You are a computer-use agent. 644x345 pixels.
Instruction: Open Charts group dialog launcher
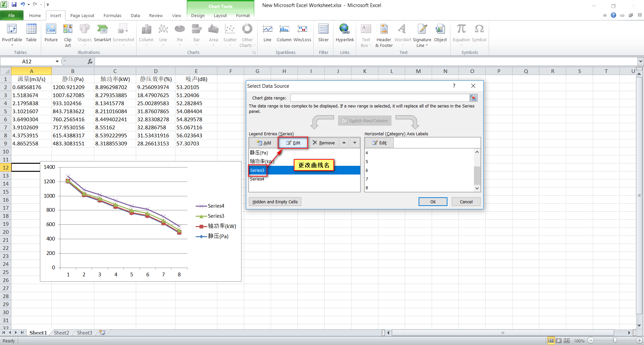(x=254, y=53)
